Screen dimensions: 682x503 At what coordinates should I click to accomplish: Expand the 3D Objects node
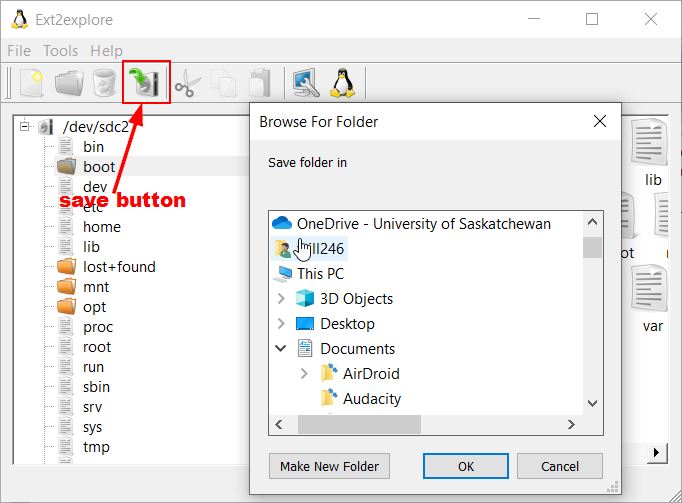pyautogui.click(x=281, y=298)
